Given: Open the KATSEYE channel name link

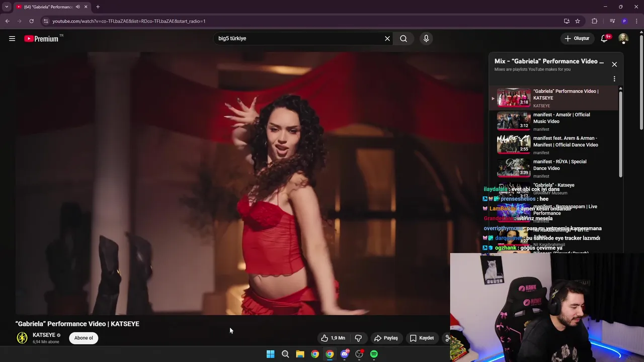Looking at the screenshot, I should click(44, 335).
